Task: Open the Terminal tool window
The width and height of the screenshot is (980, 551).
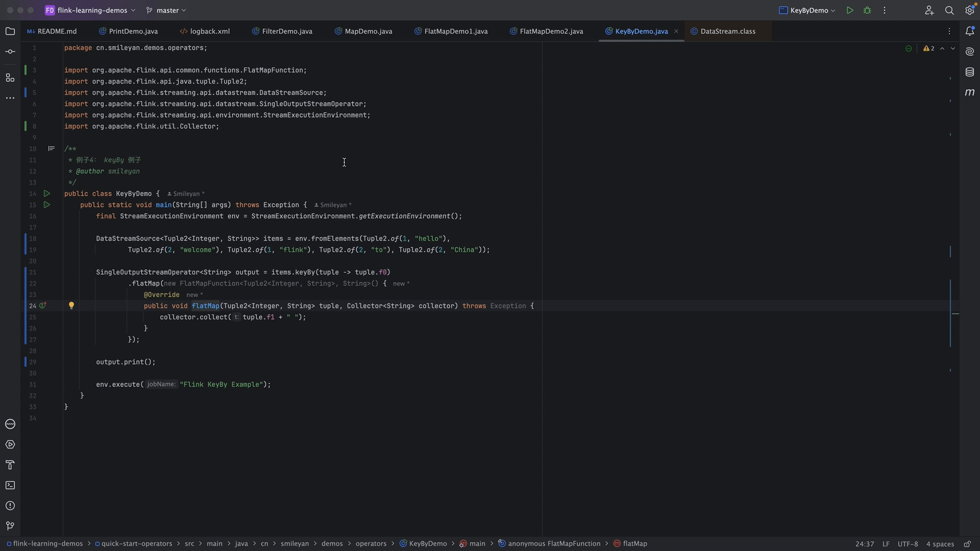Action: pyautogui.click(x=10, y=485)
